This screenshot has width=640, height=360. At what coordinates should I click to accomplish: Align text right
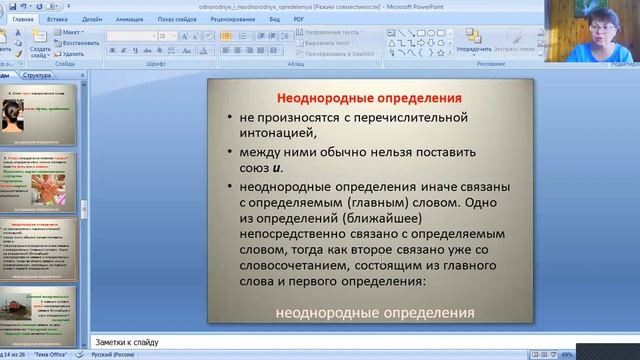[x=249, y=50]
